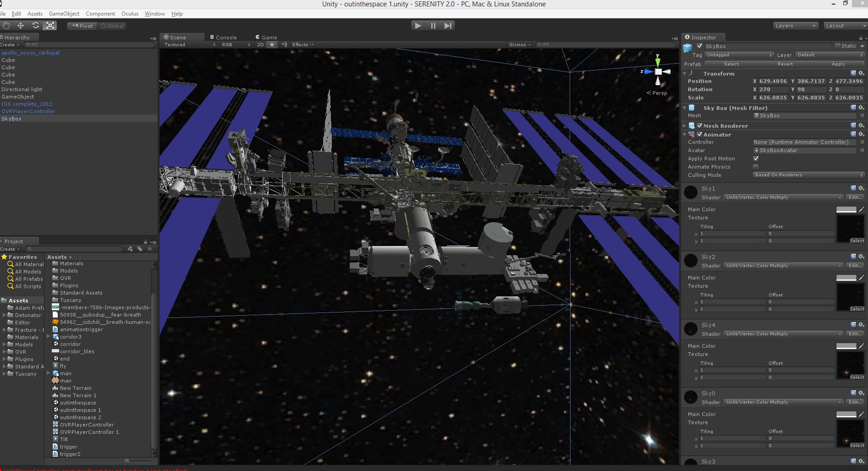Click the scene orientation gizmo cube
The height and width of the screenshot is (471, 868).
[658, 71]
